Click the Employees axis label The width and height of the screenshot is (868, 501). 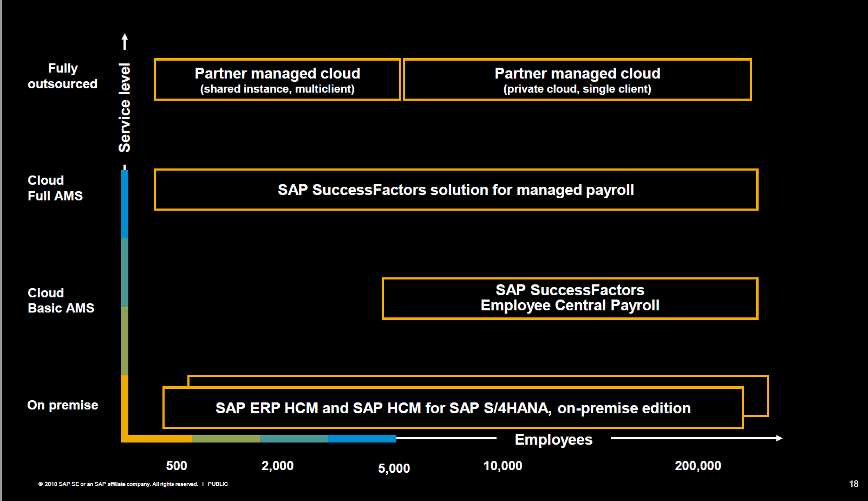[x=553, y=439]
